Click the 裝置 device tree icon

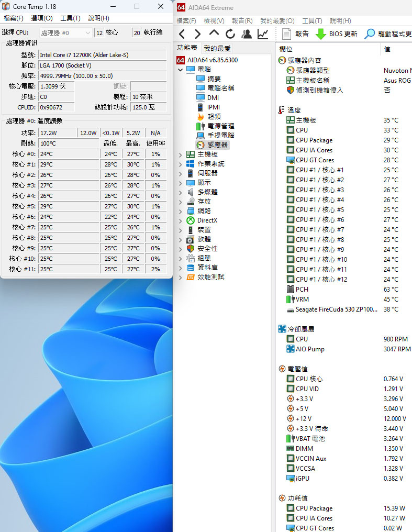191,230
